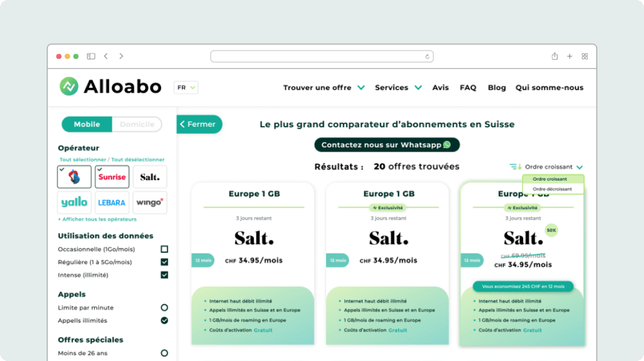
Task: Uncheck Intense (illimité) checkbox
Action: pyautogui.click(x=164, y=275)
